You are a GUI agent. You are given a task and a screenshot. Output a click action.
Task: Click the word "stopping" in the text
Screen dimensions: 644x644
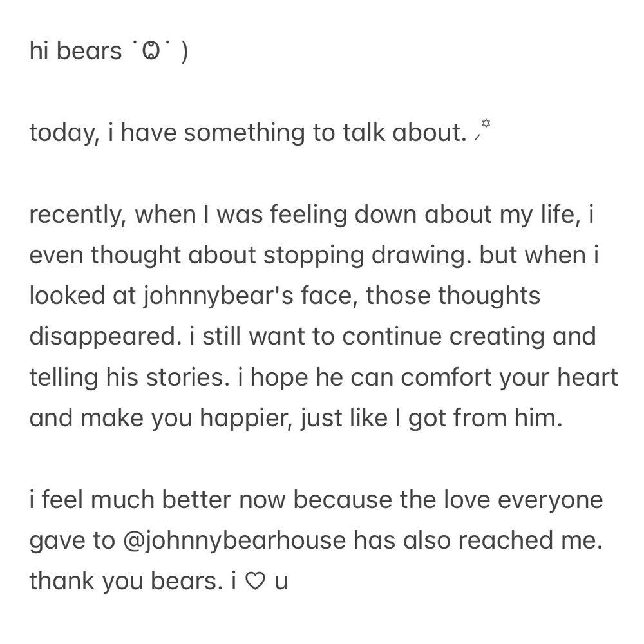click(314, 256)
